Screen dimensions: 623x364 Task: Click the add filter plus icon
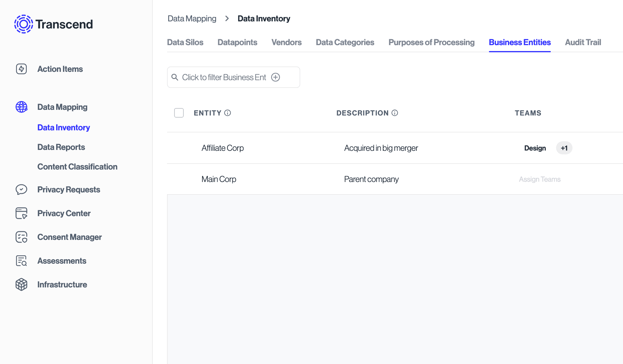coord(276,77)
